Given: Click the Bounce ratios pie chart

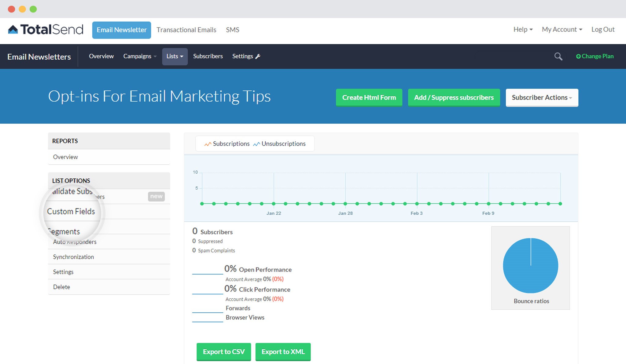Looking at the screenshot, I should [x=531, y=265].
